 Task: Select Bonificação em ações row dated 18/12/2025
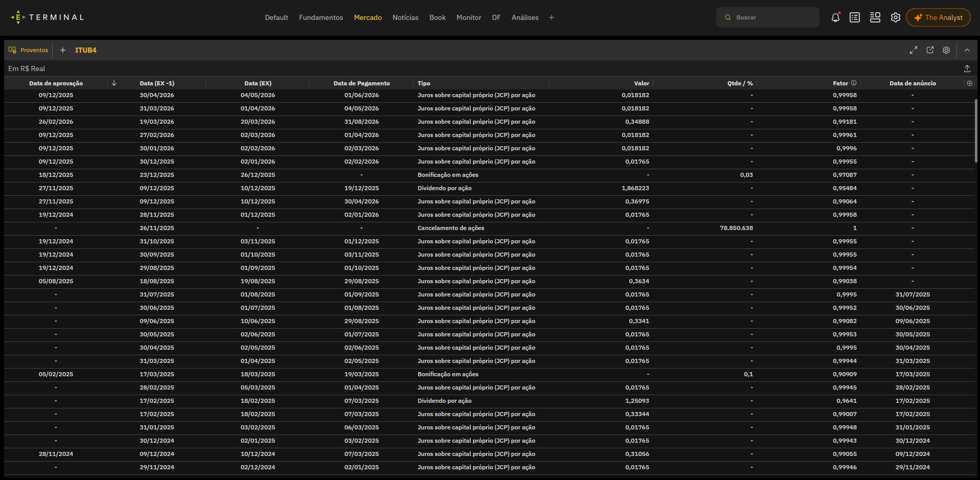490,175
